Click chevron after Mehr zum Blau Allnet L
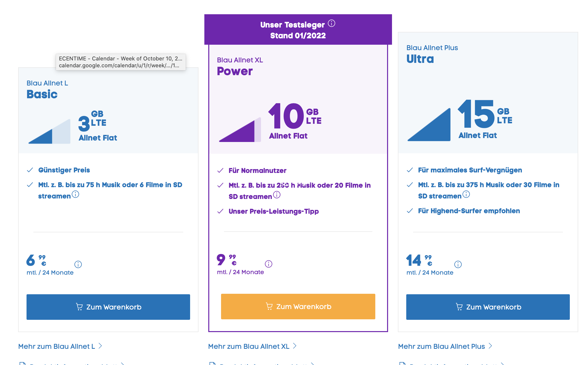The height and width of the screenshot is (365, 588). tap(100, 346)
